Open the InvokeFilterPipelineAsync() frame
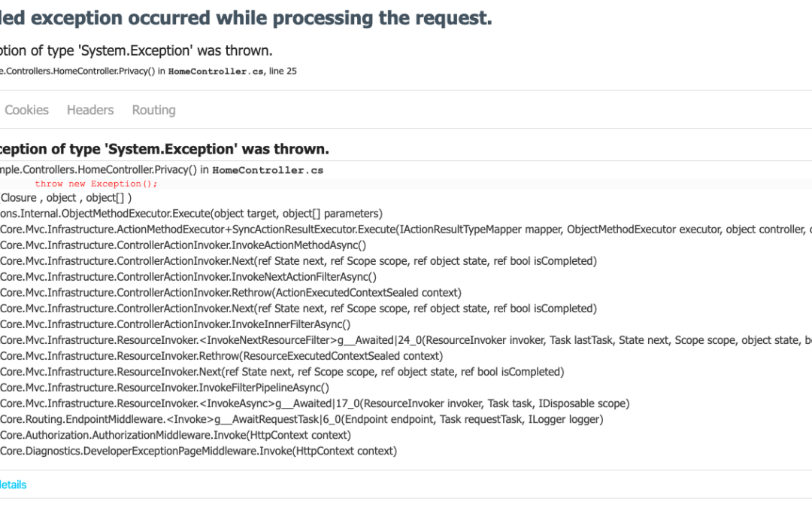This screenshot has height=508, width=812. pyautogui.click(x=165, y=388)
